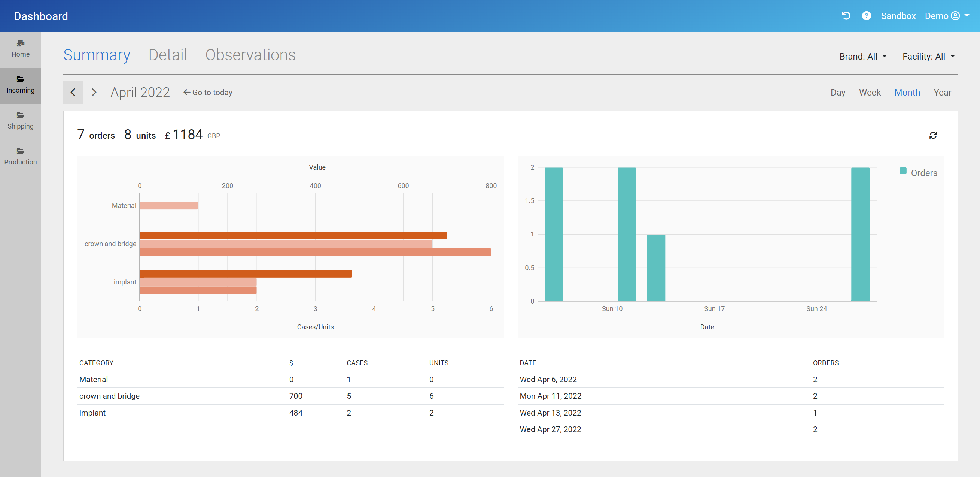This screenshot has width=980, height=477.
Task: Go to previous month arrow
Action: tap(73, 93)
